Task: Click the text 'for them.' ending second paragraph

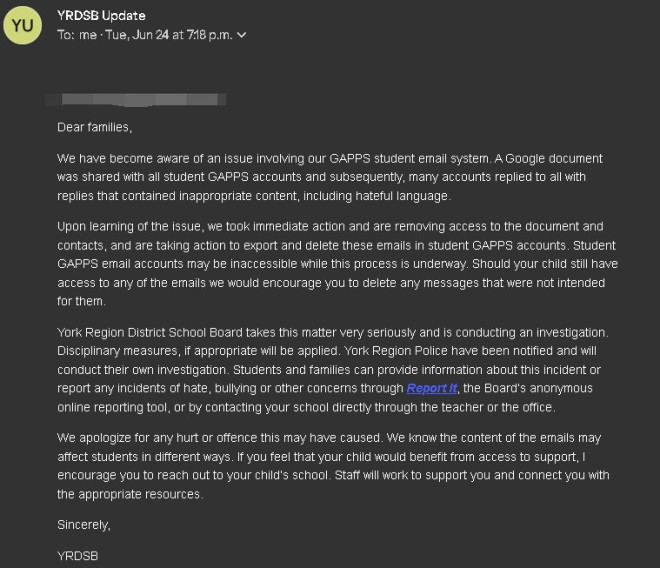Action: 81,301
